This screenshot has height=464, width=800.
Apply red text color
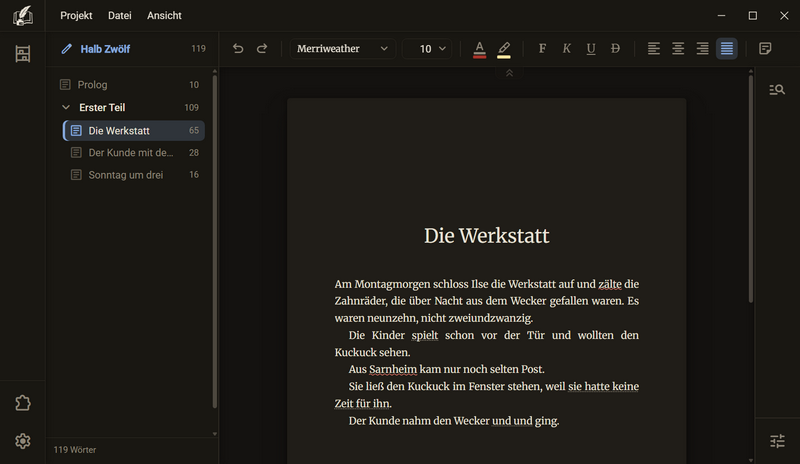[480, 50]
